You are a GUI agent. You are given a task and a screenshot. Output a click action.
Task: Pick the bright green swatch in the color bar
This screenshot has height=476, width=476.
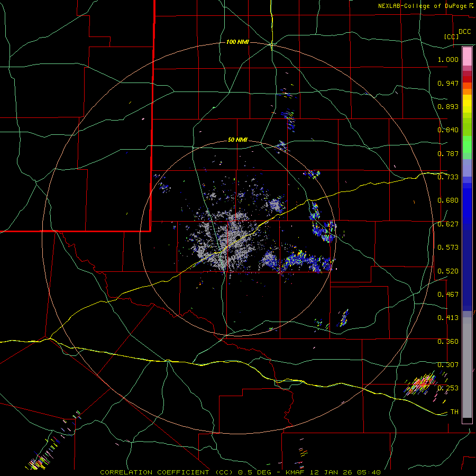[x=467, y=144]
